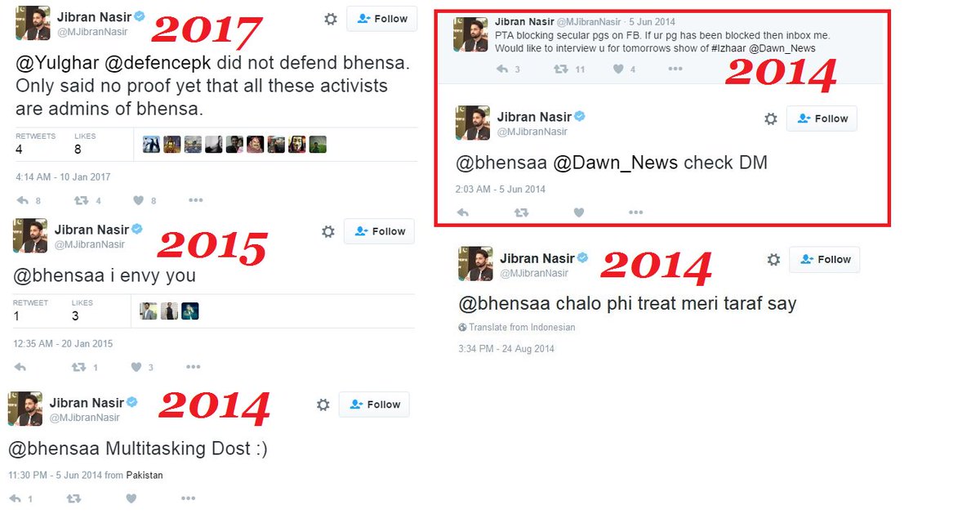Like the 'check DM' tweet

coord(579,212)
